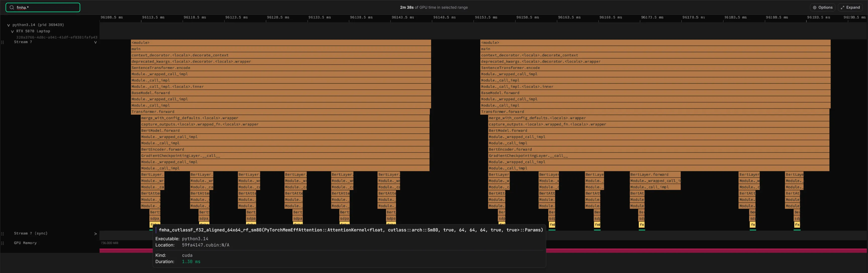This screenshot has height=273, width=868.
Task: Expand the Stream 7 (sync) track chevron
Action: pos(95,234)
